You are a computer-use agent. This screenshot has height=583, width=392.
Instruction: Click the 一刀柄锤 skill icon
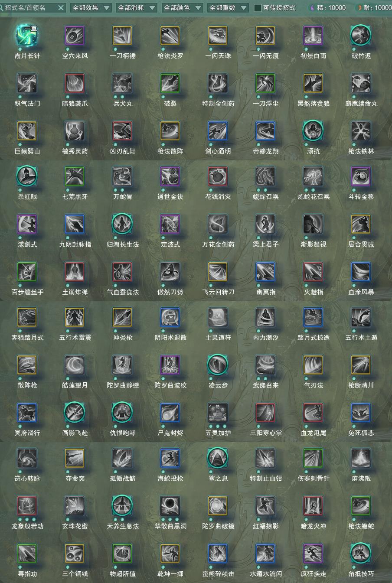(122, 36)
